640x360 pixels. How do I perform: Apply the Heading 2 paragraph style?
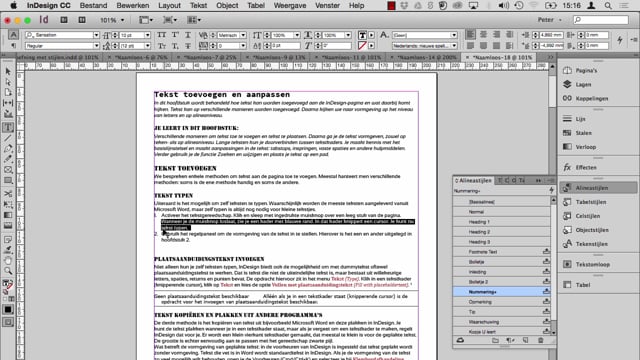coord(502,232)
